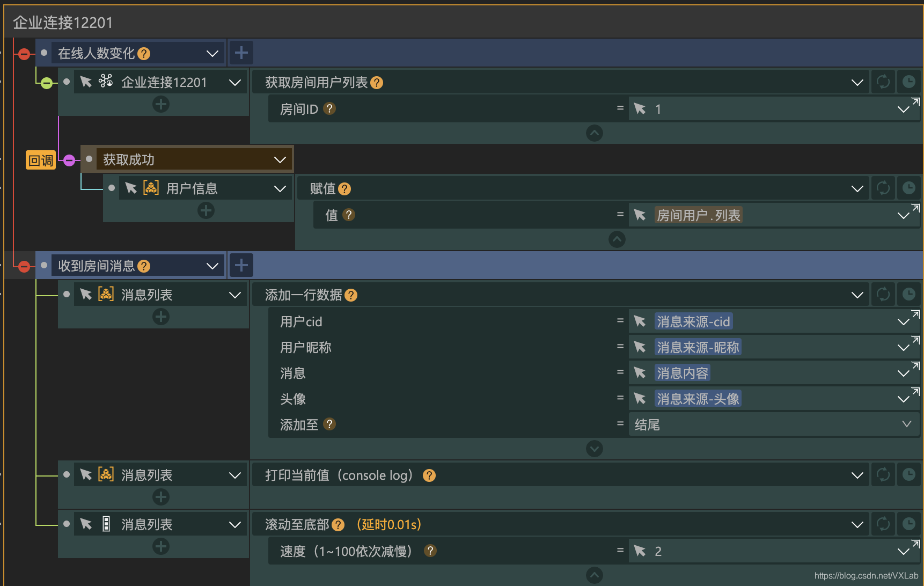Click the 消息内容 value tag
This screenshot has width=924, height=586.
tap(683, 373)
